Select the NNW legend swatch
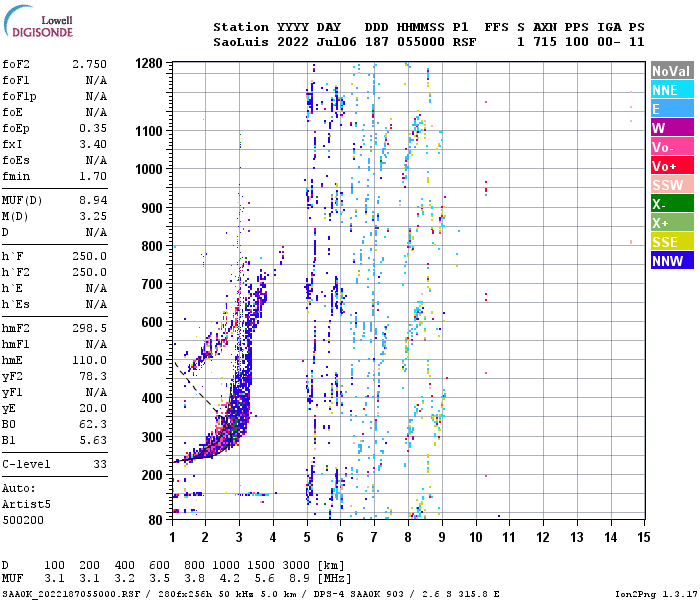700x600 pixels. pyautogui.click(x=672, y=261)
